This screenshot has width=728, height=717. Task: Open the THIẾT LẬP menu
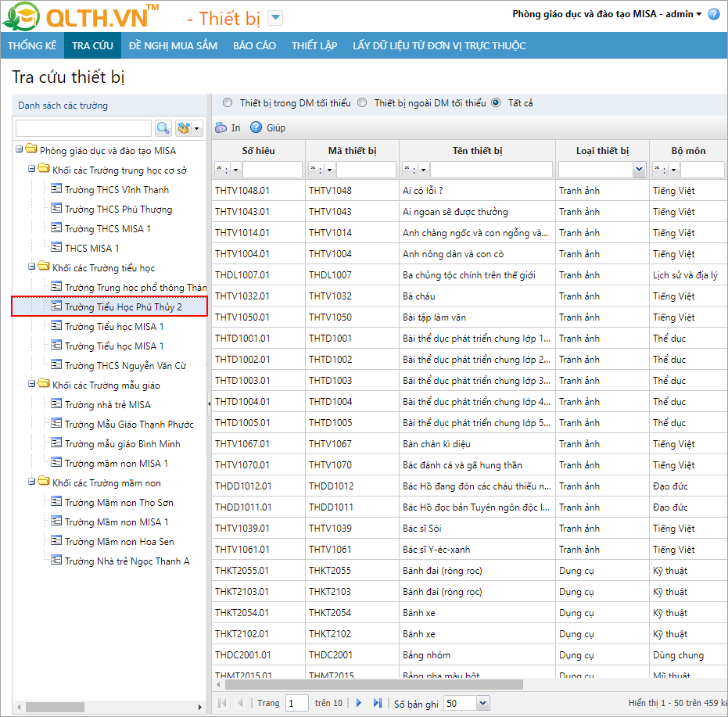[314, 45]
